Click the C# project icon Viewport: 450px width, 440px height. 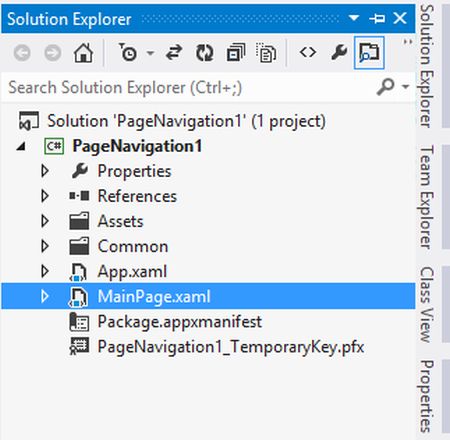click(x=54, y=146)
